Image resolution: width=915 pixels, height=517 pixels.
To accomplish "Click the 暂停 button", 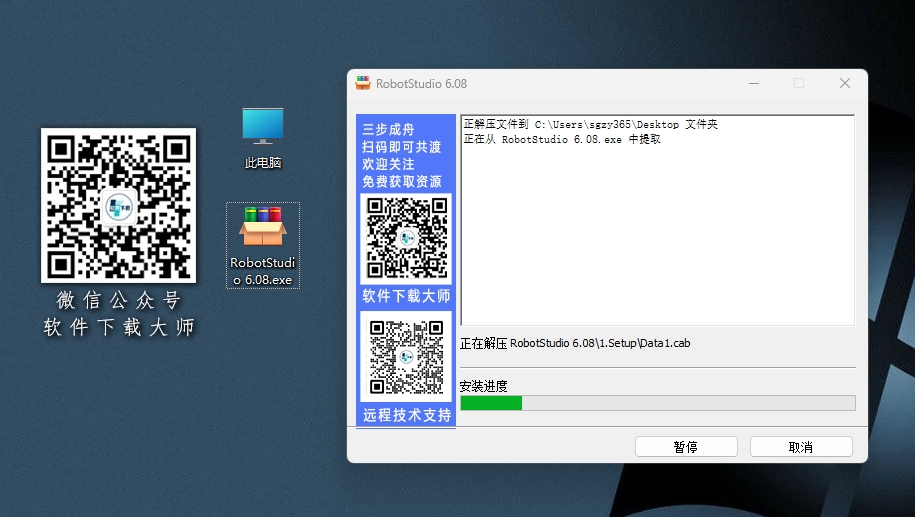I will tap(686, 447).
